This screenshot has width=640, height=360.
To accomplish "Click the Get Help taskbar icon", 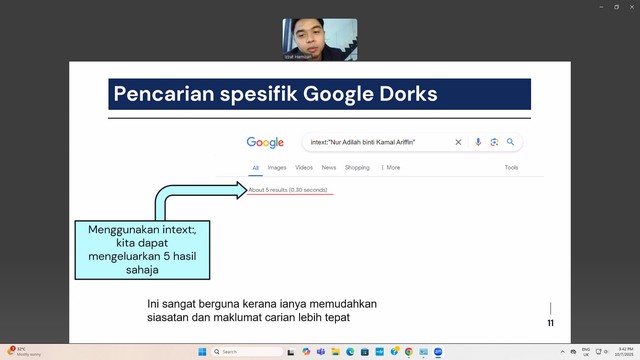I will pyautogui.click(x=394, y=351).
